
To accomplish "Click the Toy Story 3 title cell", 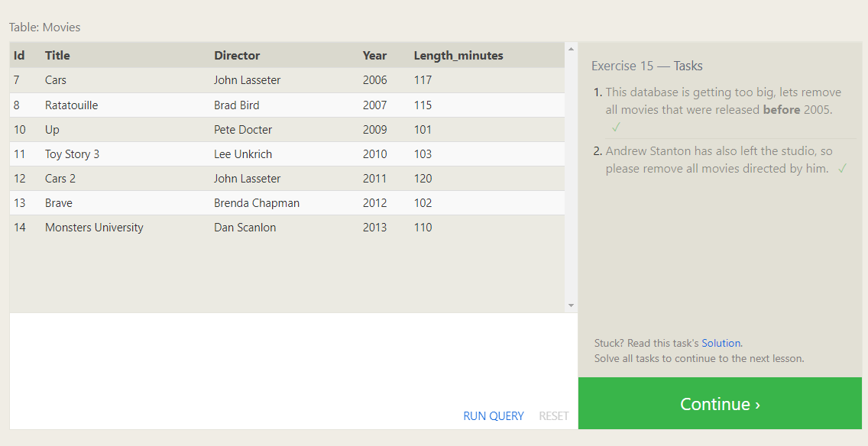I will [72, 154].
